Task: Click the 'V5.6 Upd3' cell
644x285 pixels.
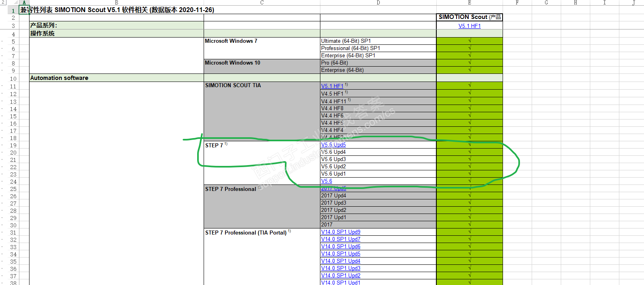Action: pos(378,159)
